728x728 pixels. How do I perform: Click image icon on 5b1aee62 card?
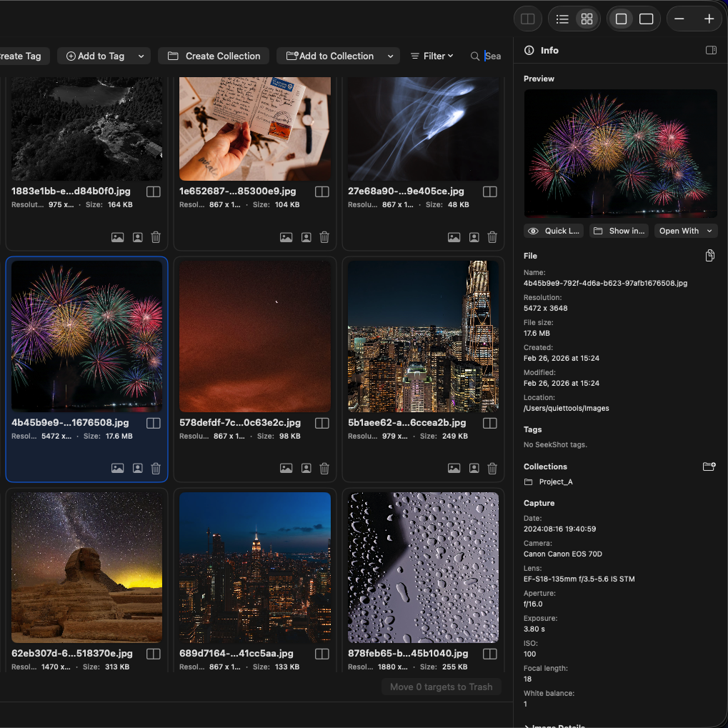pyautogui.click(x=454, y=468)
